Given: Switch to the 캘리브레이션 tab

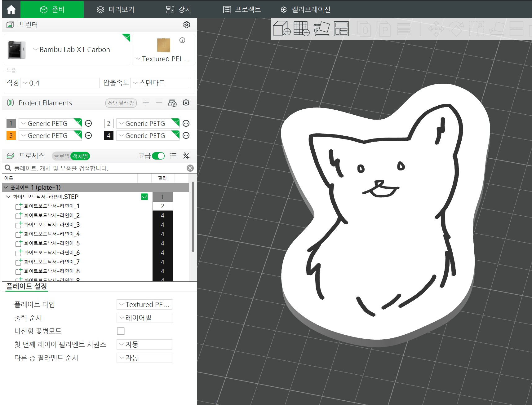Looking at the screenshot, I should coord(305,10).
